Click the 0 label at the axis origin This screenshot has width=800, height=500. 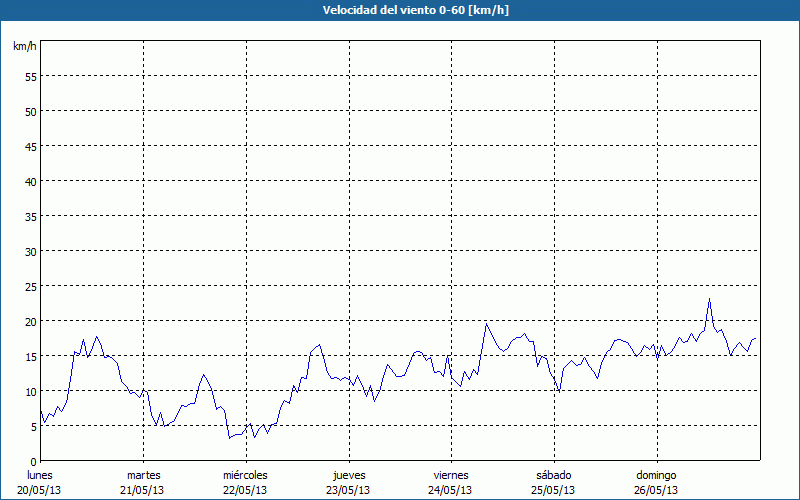tap(33, 461)
